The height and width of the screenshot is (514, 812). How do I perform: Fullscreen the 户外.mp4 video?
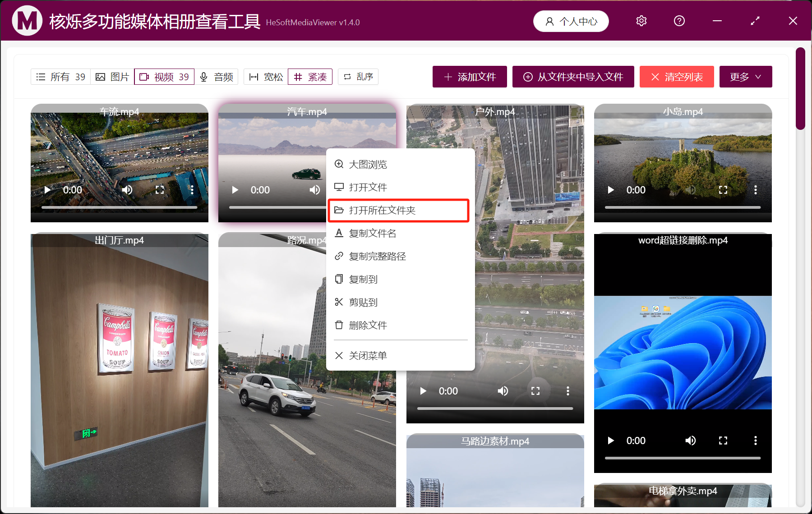click(535, 391)
